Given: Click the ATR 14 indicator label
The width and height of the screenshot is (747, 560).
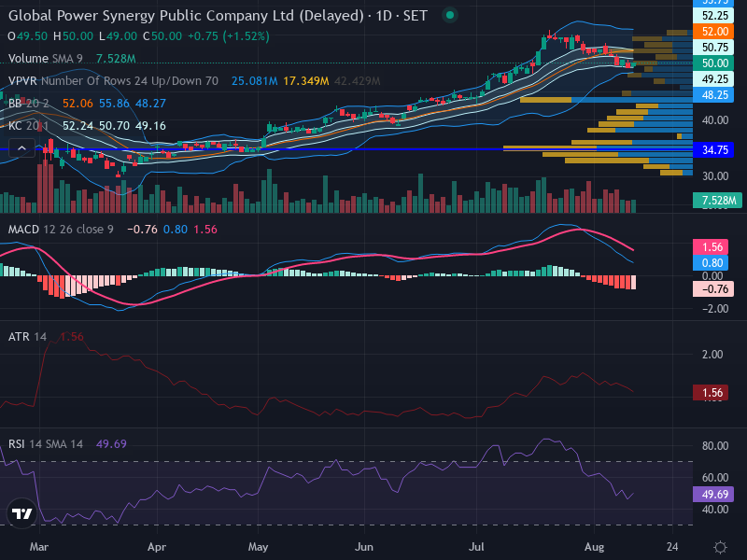Looking at the screenshot, I should point(27,337).
